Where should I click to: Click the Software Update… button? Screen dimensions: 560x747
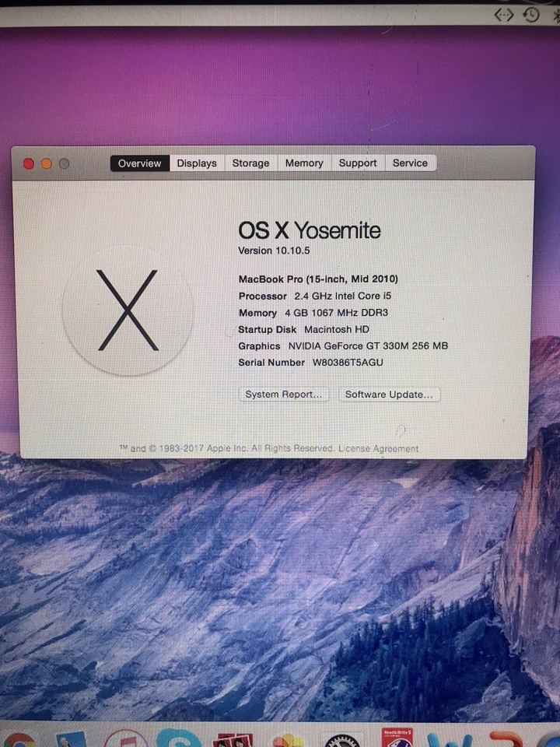(x=389, y=395)
